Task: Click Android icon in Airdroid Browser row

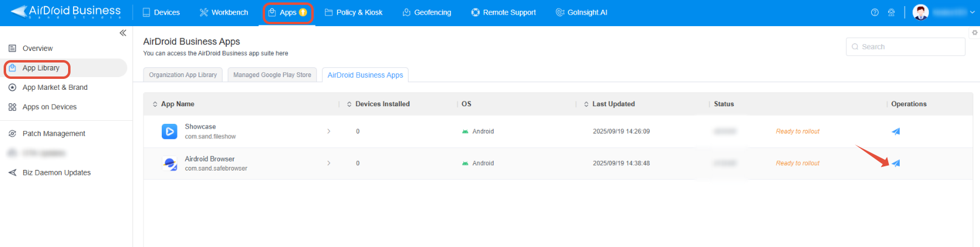Action: point(465,164)
